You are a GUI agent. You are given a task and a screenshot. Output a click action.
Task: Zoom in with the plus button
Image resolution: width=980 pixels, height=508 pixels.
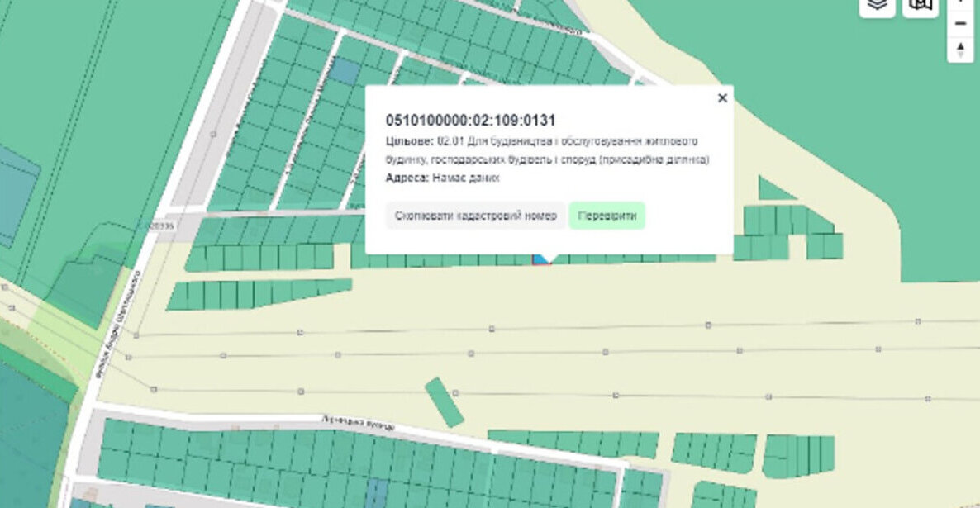pos(960,2)
